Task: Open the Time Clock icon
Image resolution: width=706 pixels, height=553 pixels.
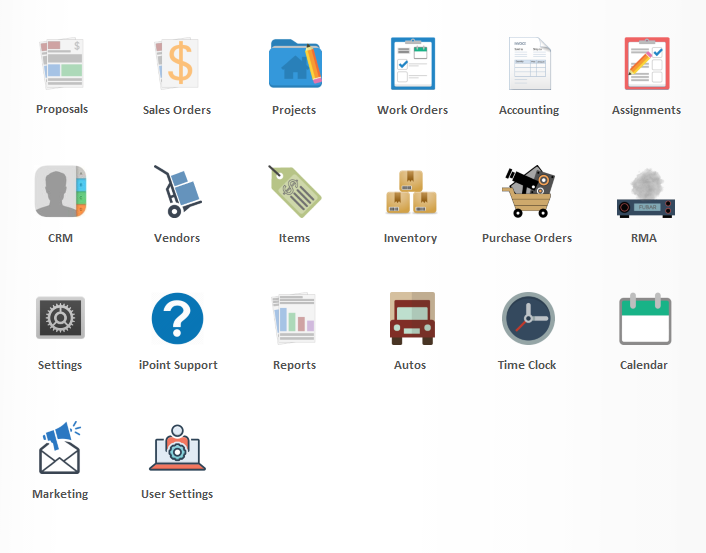Action: point(528,318)
